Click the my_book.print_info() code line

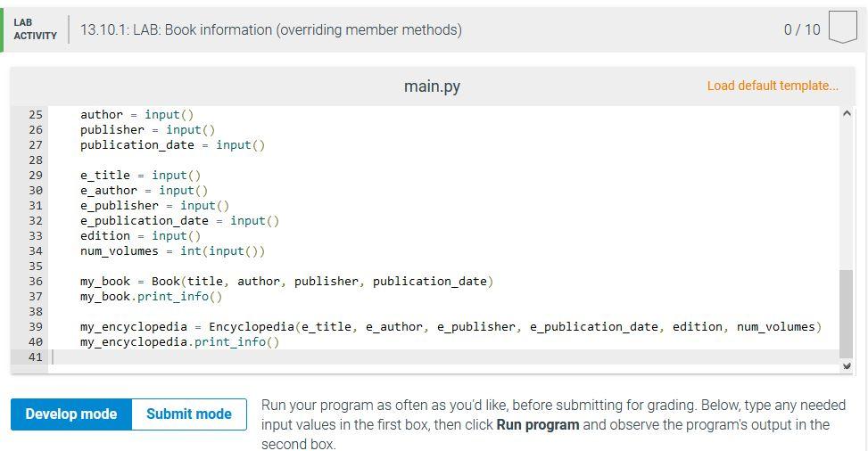point(151,297)
